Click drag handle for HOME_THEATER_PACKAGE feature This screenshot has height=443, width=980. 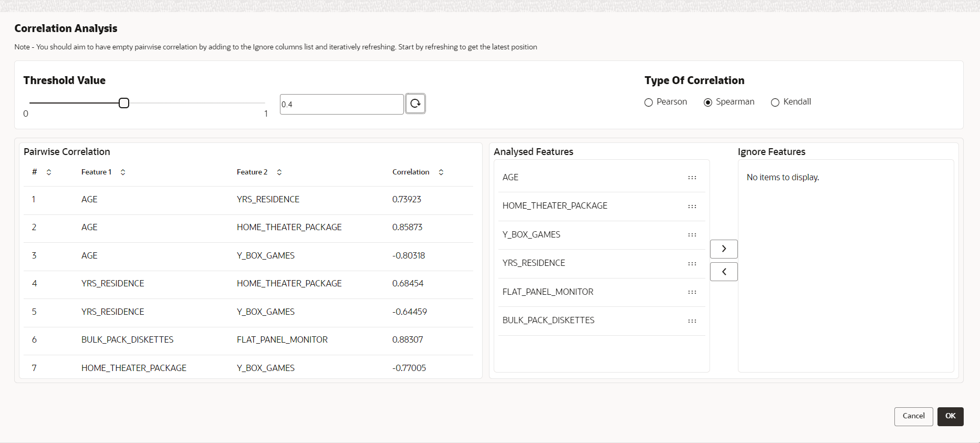692,207
